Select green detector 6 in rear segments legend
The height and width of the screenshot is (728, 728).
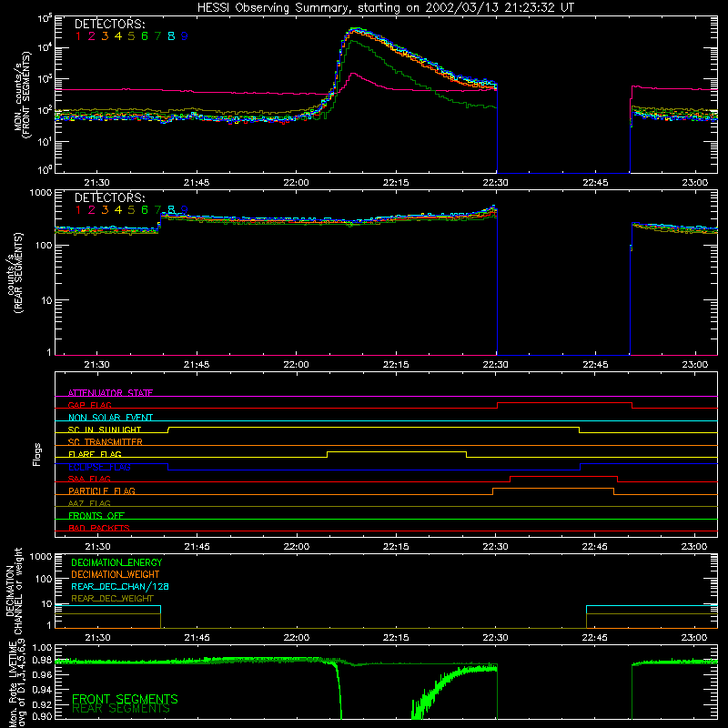pyautogui.click(x=145, y=210)
